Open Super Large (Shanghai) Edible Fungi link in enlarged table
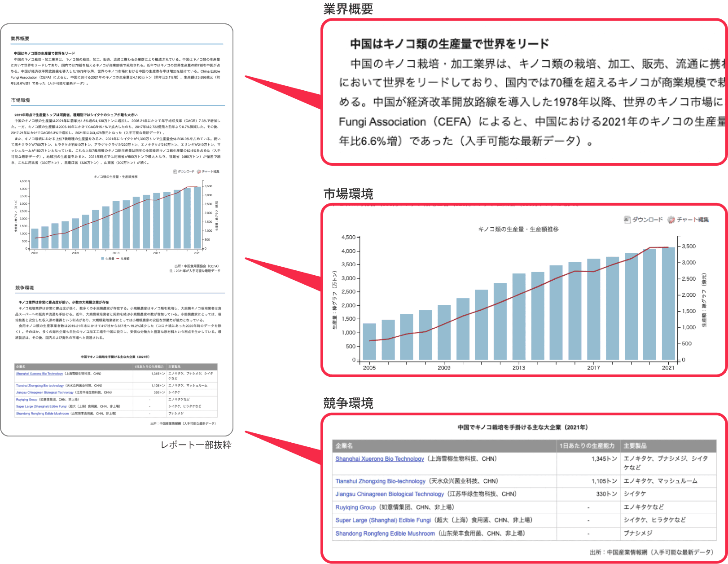Viewport: 728px width, 564px height. (x=383, y=520)
